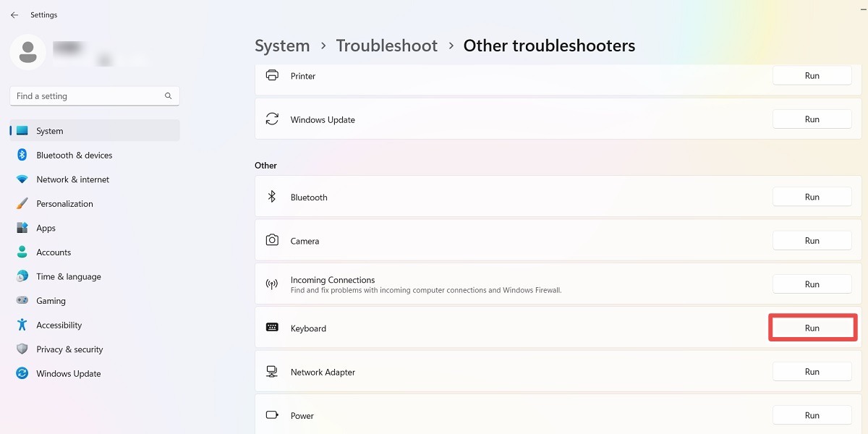This screenshot has width=868, height=434.
Task: Open Apps from the sidebar
Action: [x=46, y=227]
